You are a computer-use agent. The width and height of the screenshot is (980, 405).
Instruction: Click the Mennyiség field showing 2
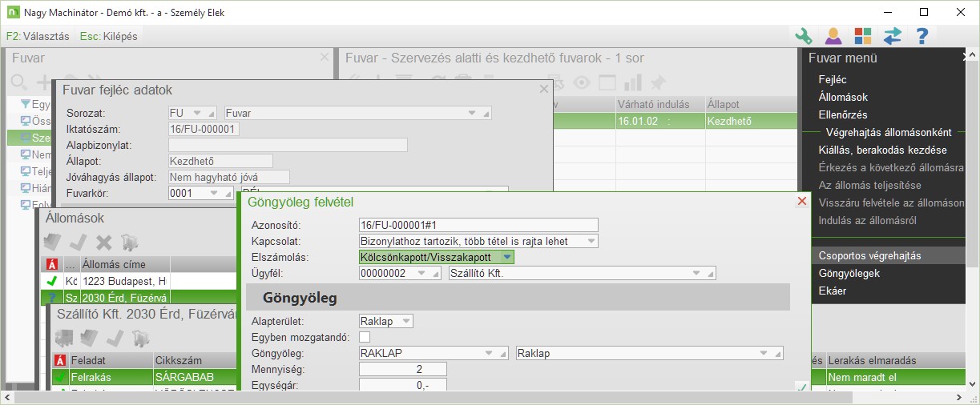403,369
